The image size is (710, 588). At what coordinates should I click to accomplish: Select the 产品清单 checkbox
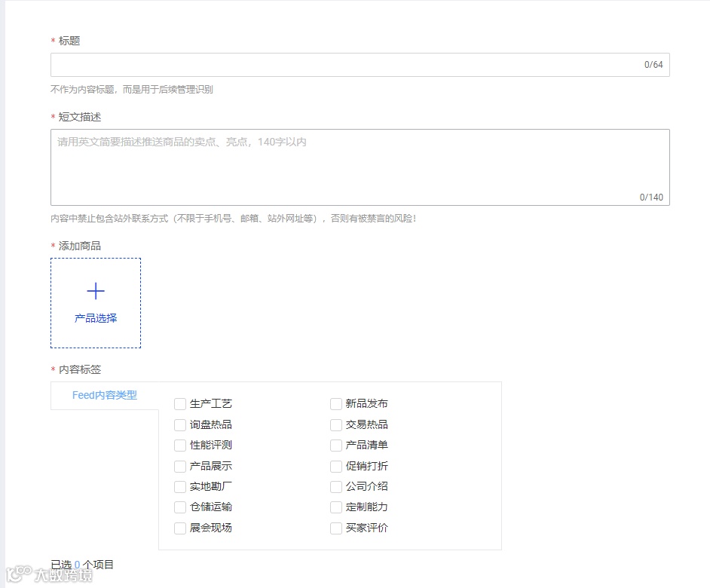336,445
